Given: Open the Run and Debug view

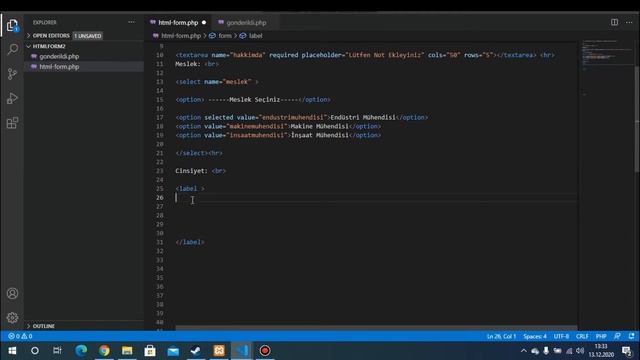Looking at the screenshot, I should click(x=12, y=98).
